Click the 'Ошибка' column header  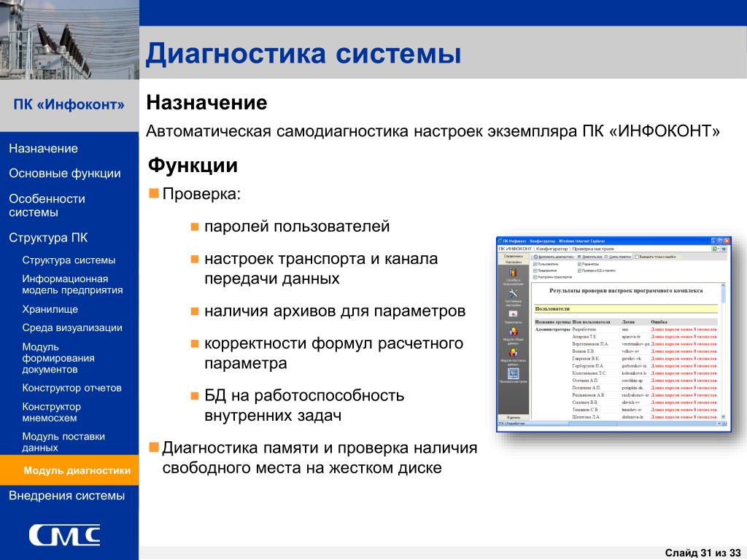[659, 322]
